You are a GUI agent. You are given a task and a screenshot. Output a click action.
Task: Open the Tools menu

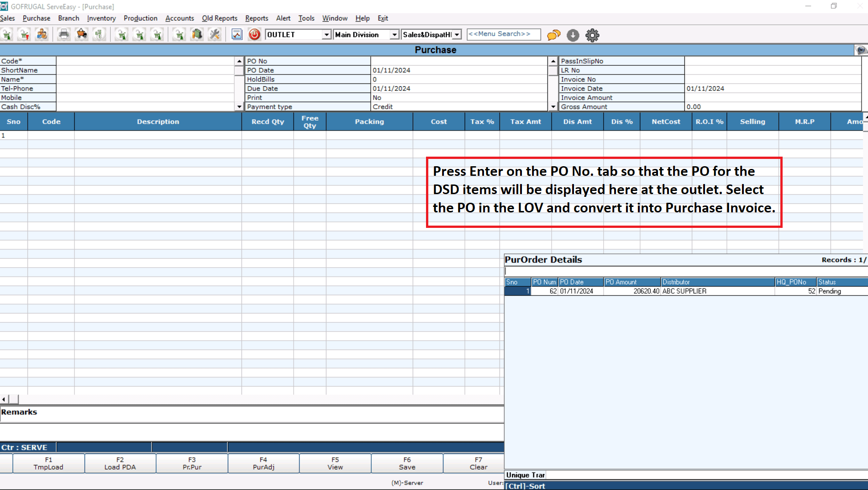pos(306,18)
